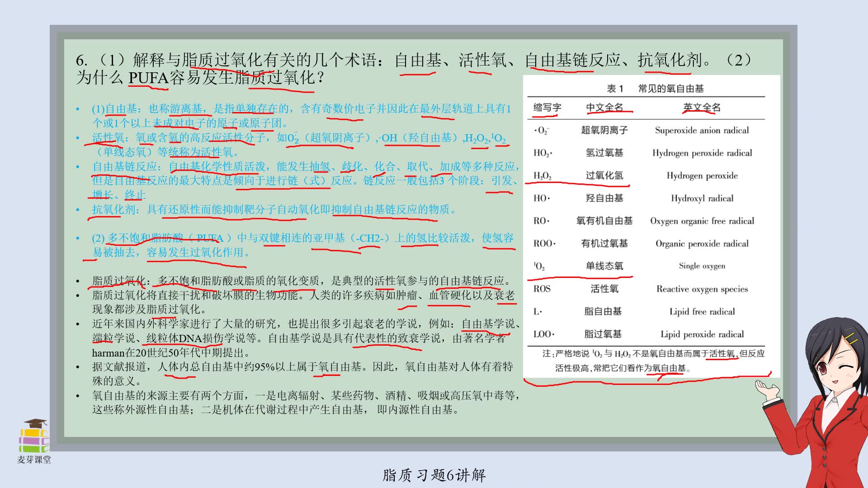Viewport: 868px width, 488px height.
Task: Expand the 英文全名 column header
Action: pos(702,108)
